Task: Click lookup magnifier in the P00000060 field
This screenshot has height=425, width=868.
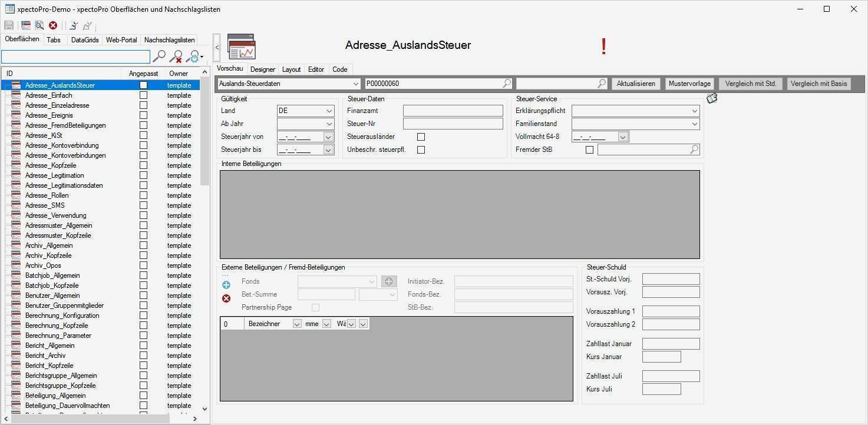Action: tap(507, 84)
